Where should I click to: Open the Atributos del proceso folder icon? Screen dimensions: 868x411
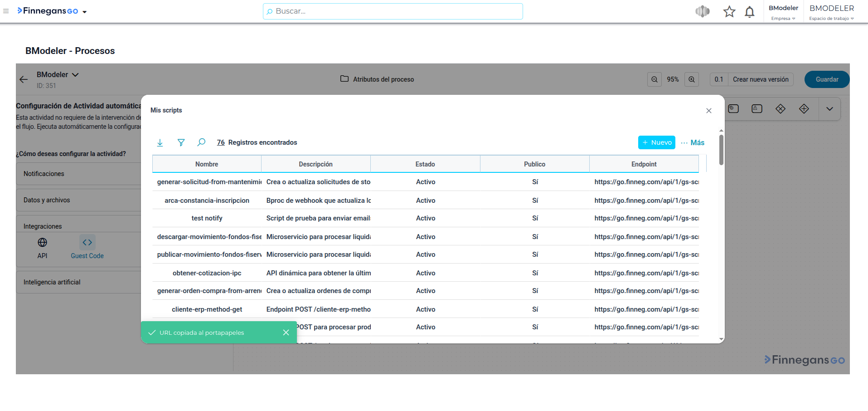344,79
